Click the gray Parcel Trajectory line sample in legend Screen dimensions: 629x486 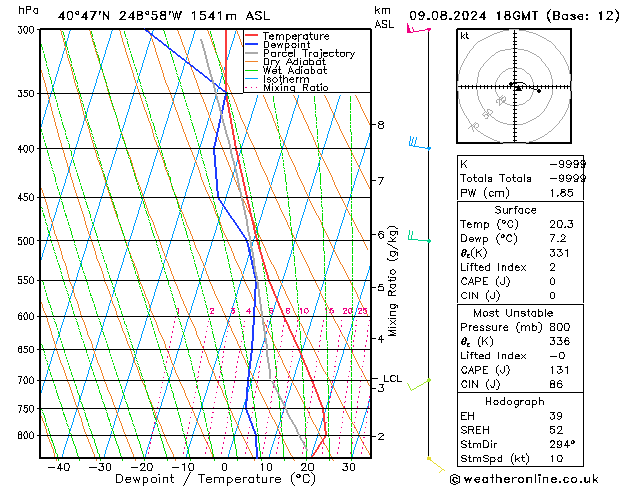[251, 53]
